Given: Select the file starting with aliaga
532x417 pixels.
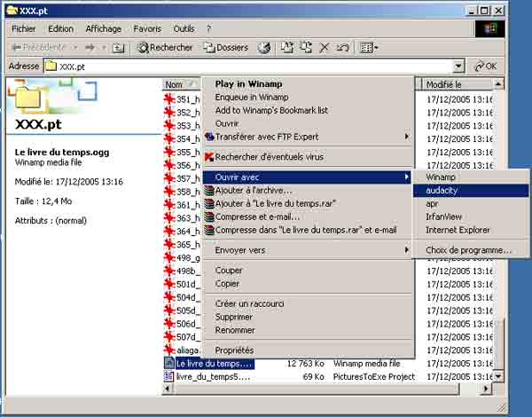Looking at the screenshot, I should click(182, 350).
